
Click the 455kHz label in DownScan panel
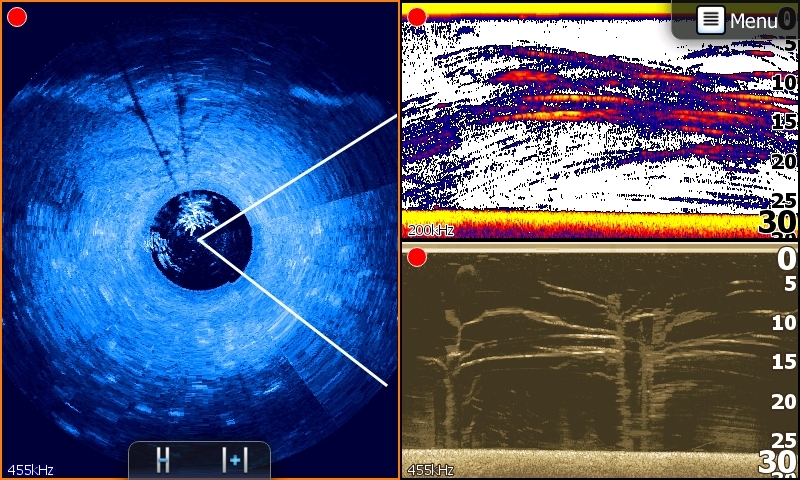[431, 470]
